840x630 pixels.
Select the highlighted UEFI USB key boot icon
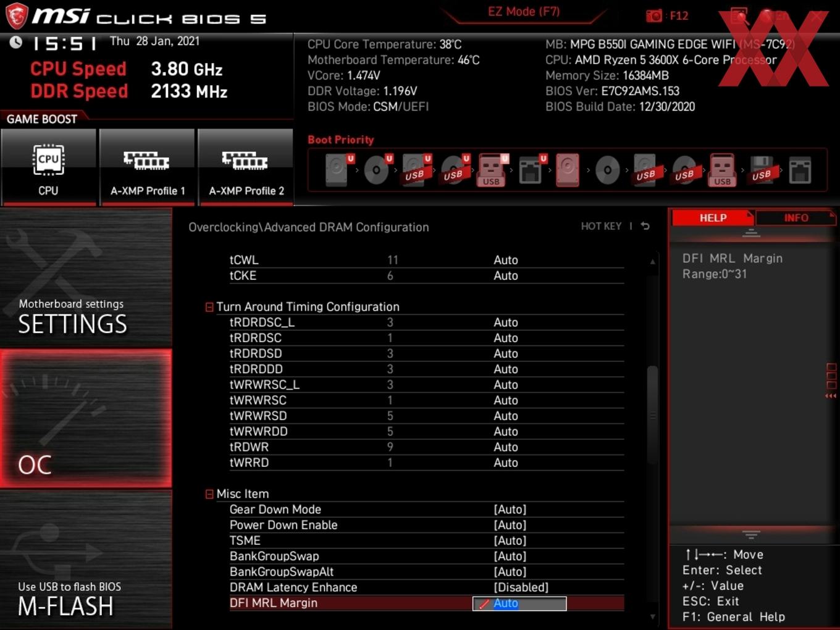(x=492, y=170)
